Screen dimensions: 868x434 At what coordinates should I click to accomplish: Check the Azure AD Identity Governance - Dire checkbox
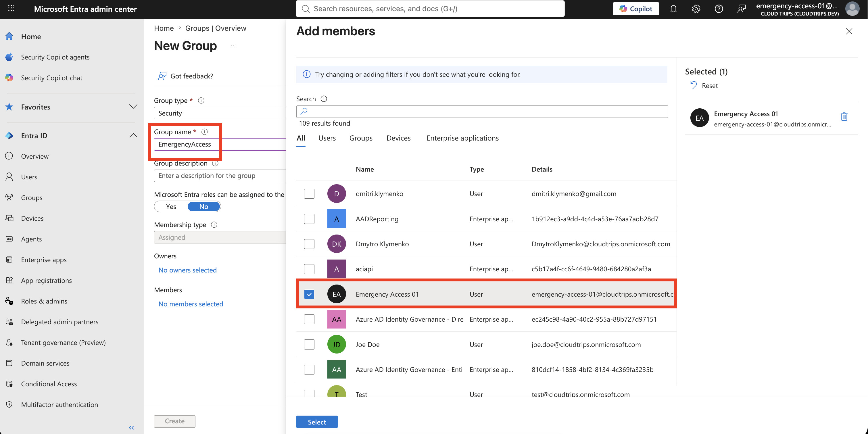tap(309, 319)
